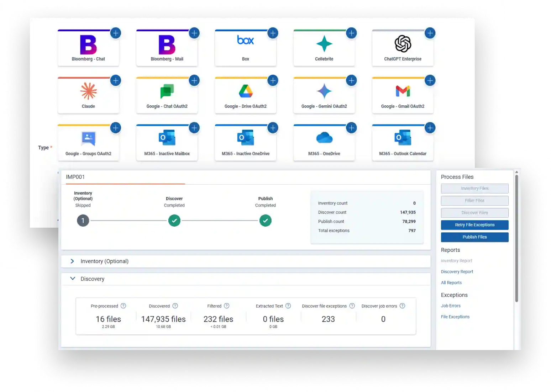
Task: Select the M365 - OneDrive cloud logo
Action: [324, 137]
